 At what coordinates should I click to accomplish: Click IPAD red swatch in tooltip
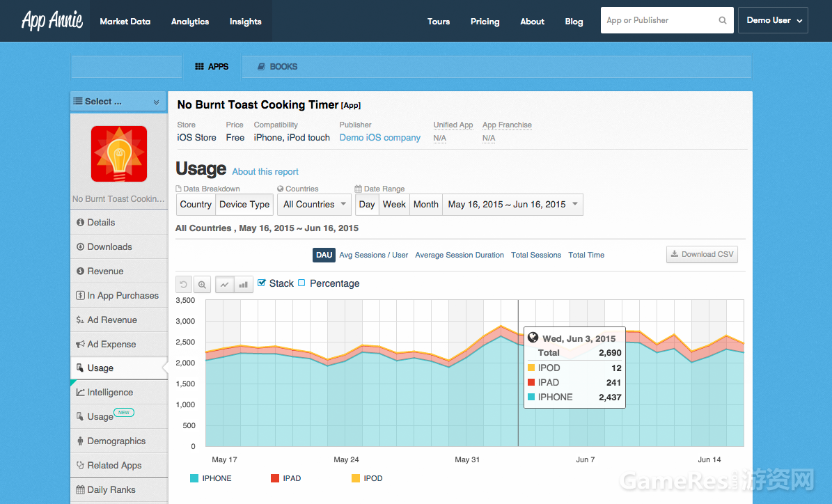(x=531, y=382)
